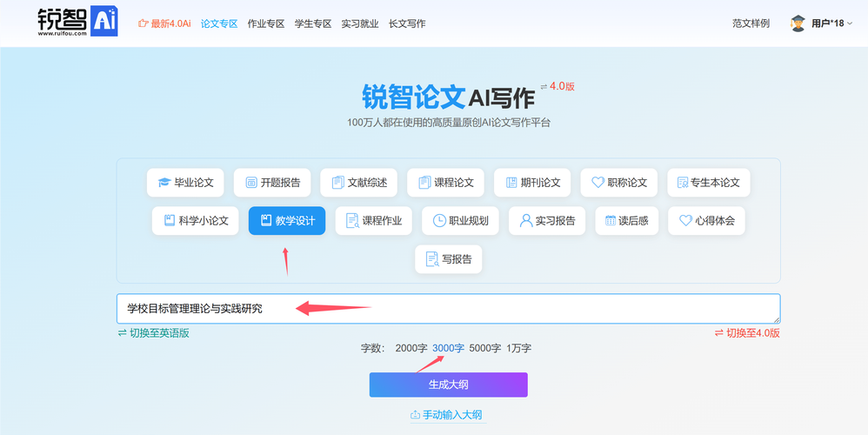Choose the 心得体会 option
The height and width of the screenshot is (435, 868).
tap(706, 221)
